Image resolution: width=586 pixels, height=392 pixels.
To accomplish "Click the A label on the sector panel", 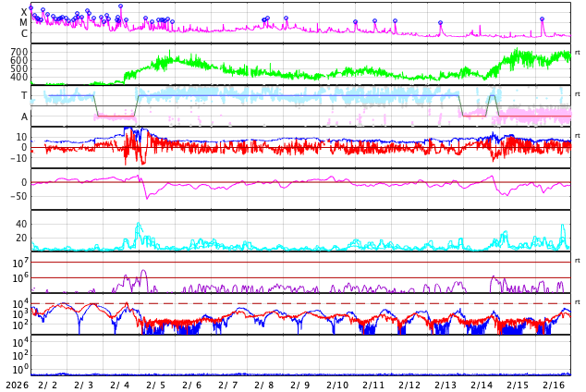I will [x=24, y=116].
